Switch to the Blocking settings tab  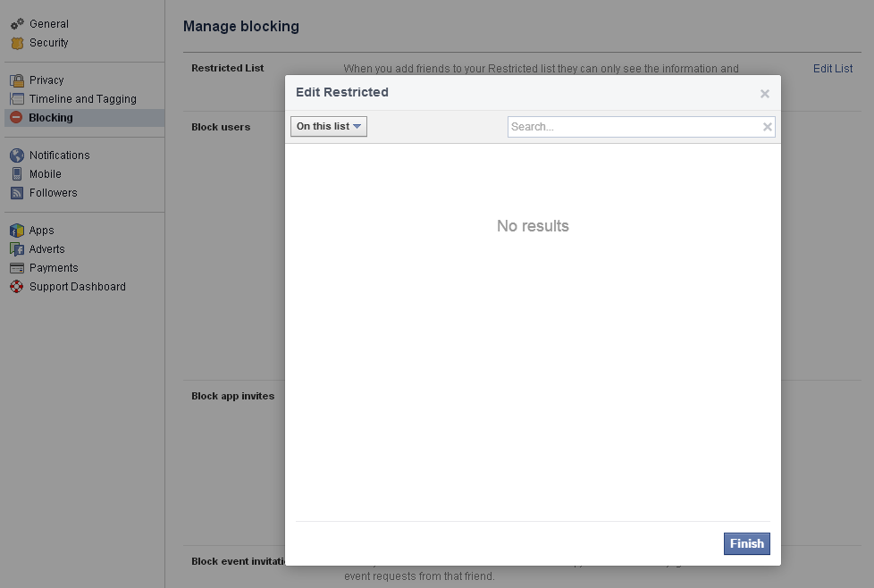tap(51, 117)
